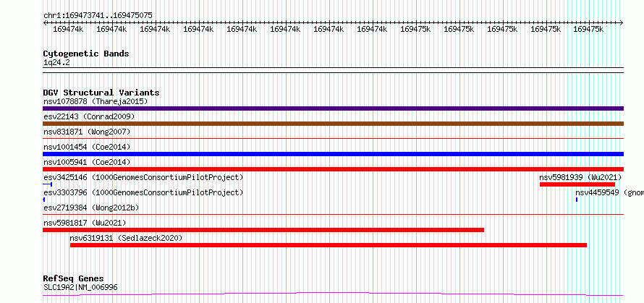Click the SLC19A2|NM_006996 gene label
This screenshot has height=303, width=644.
80,287
